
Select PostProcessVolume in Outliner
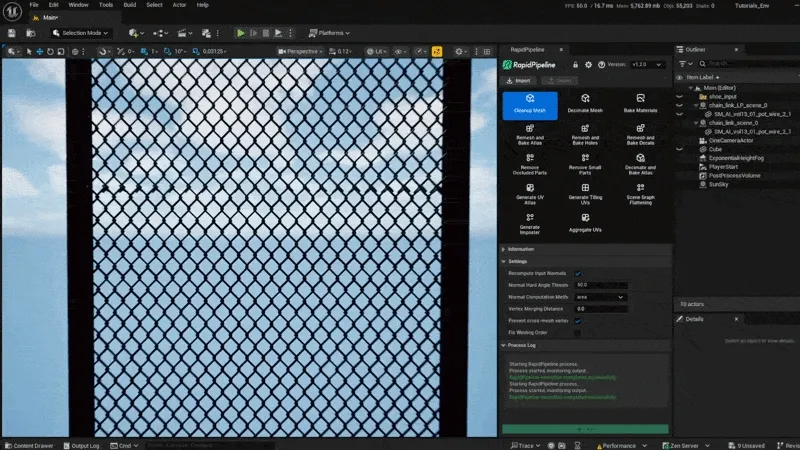[x=735, y=176]
